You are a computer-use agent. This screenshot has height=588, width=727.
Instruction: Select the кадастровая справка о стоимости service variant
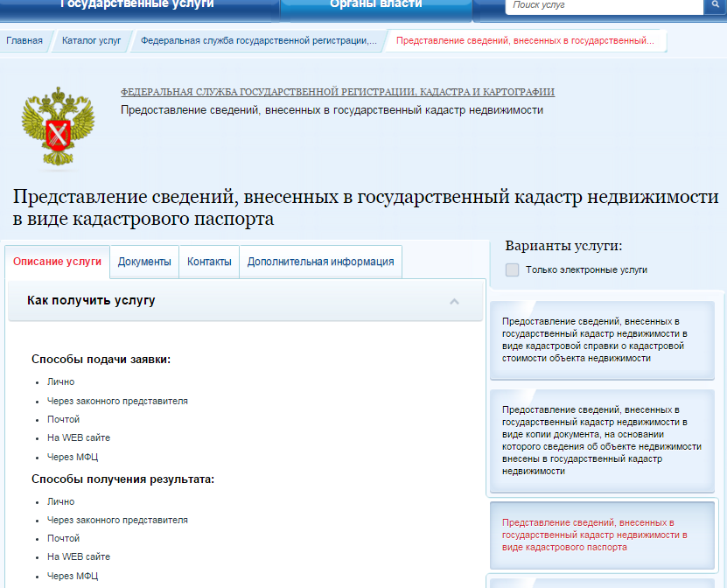(x=602, y=339)
